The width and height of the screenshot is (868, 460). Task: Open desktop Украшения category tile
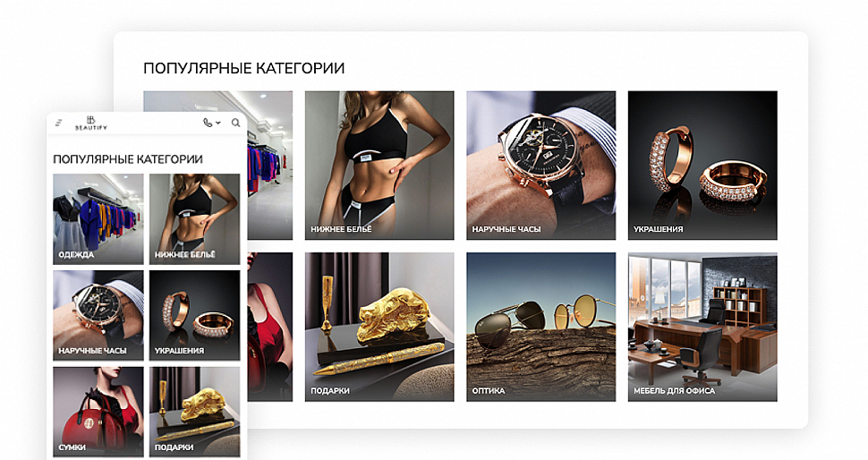pos(702,166)
